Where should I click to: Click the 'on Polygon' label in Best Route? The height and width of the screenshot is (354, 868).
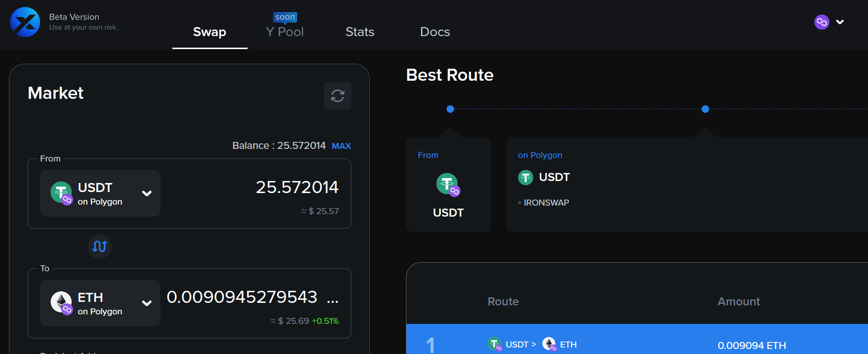pyautogui.click(x=540, y=155)
